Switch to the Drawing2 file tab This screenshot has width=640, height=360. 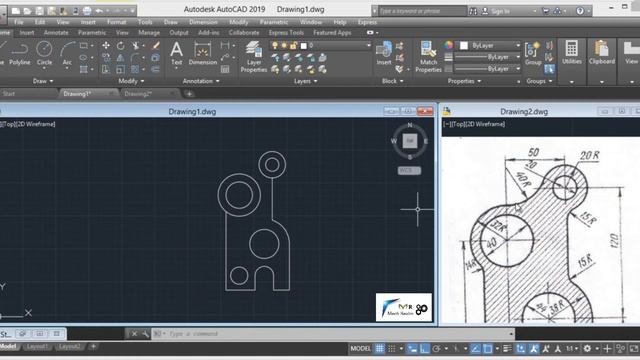138,94
